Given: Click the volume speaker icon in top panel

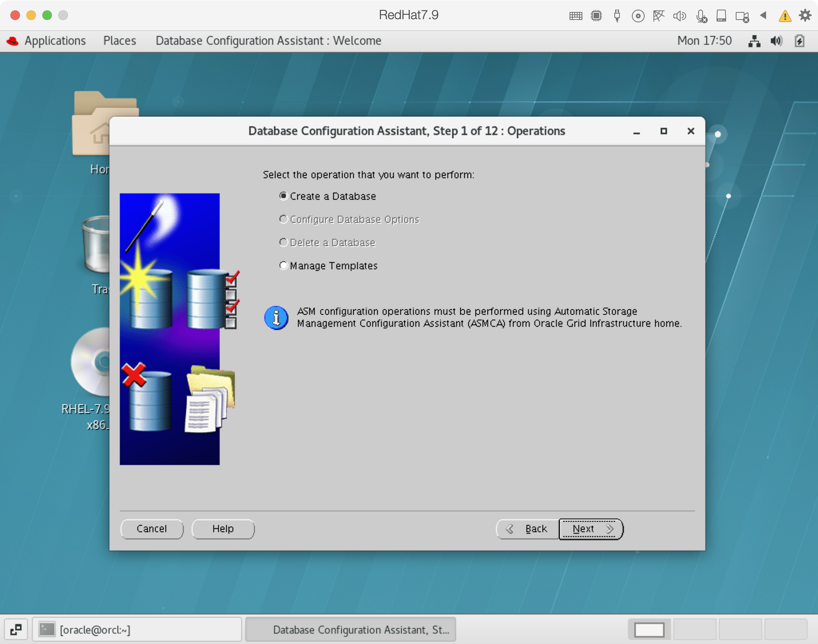Looking at the screenshot, I should tap(776, 41).
